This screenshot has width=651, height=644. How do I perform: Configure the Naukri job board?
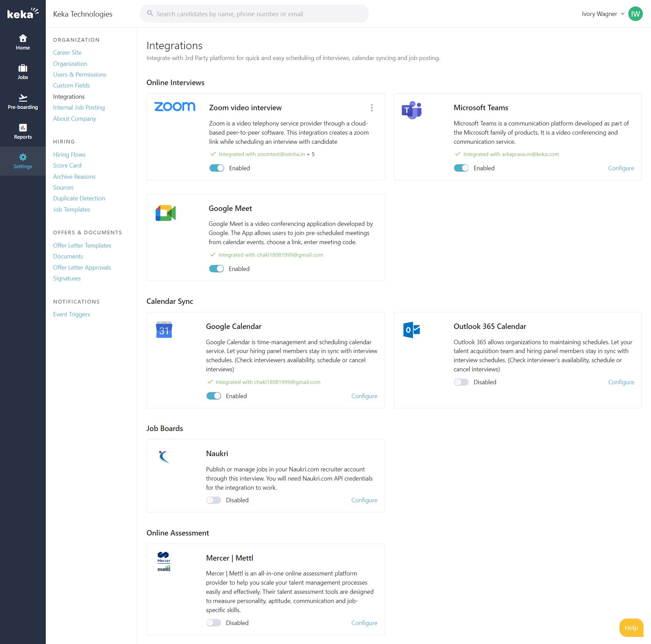(364, 500)
